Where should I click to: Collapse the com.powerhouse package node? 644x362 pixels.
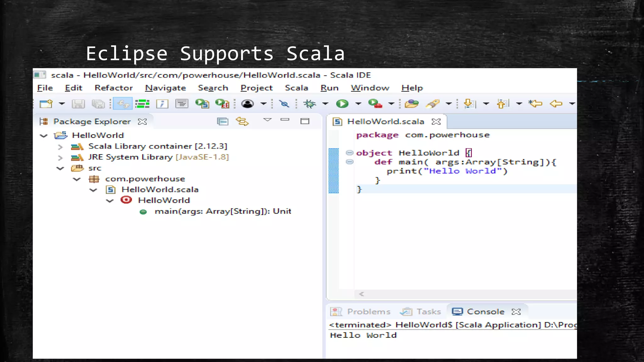[x=77, y=179]
